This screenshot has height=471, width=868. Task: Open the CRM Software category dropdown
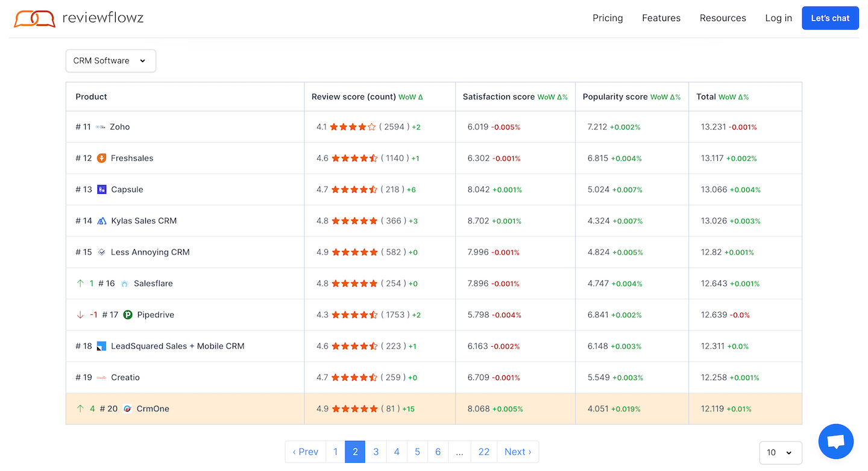tap(111, 61)
